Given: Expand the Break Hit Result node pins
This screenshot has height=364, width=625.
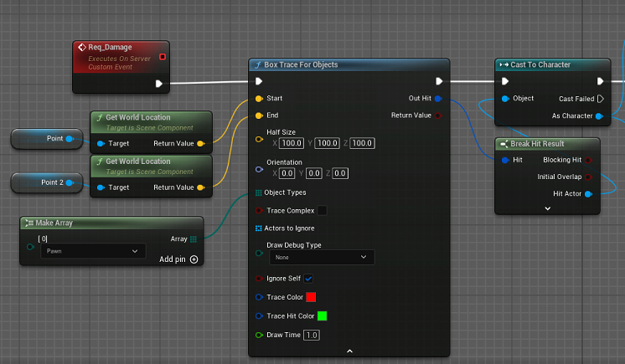Looking at the screenshot, I should [x=548, y=208].
